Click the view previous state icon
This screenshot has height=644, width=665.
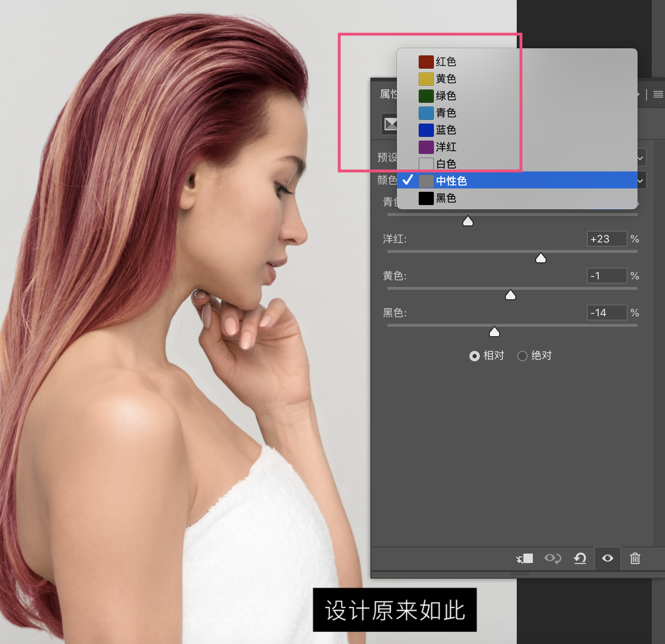click(x=552, y=559)
